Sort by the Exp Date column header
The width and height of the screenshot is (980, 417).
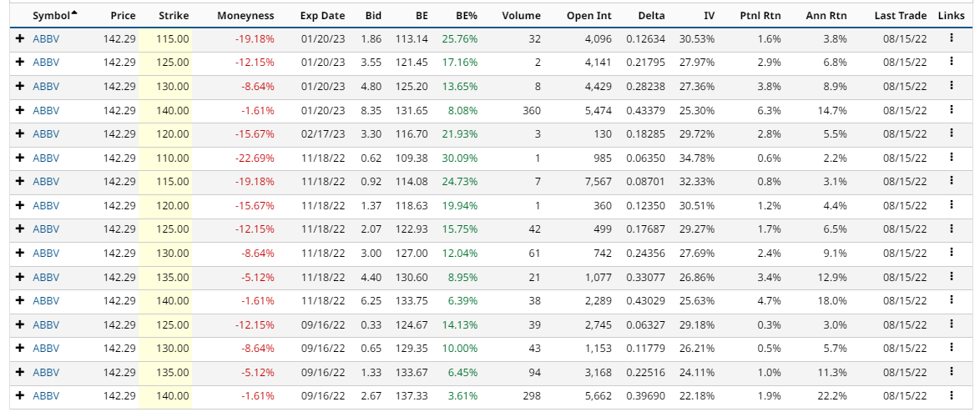322,15
